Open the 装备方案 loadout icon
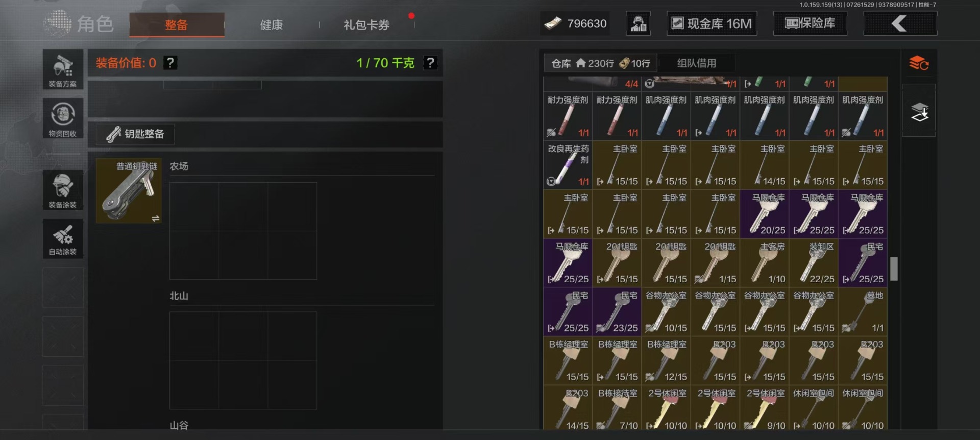 coord(63,70)
